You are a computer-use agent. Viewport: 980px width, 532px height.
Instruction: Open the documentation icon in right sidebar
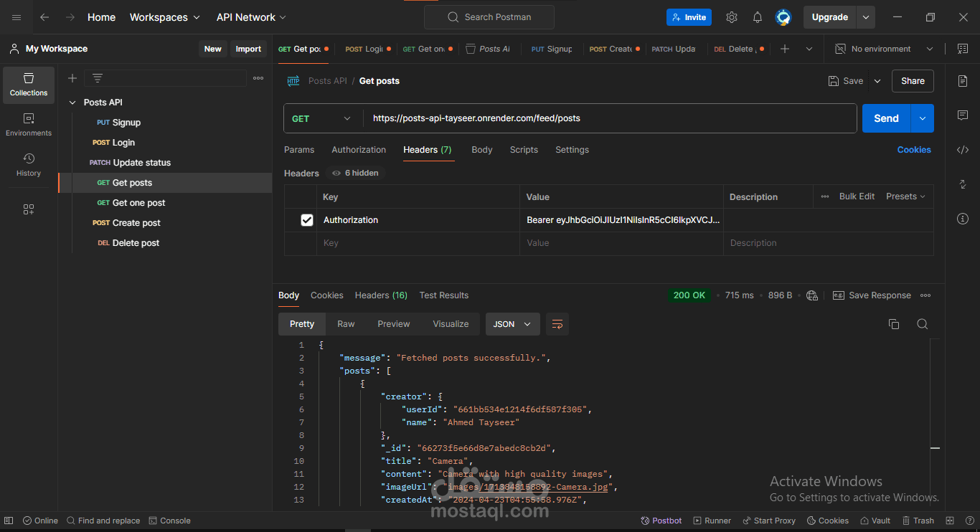[x=963, y=81]
